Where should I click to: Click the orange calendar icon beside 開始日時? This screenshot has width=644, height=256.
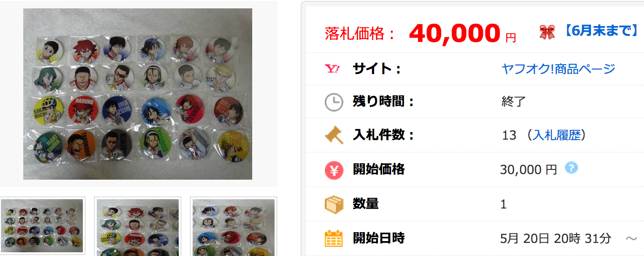(334, 238)
